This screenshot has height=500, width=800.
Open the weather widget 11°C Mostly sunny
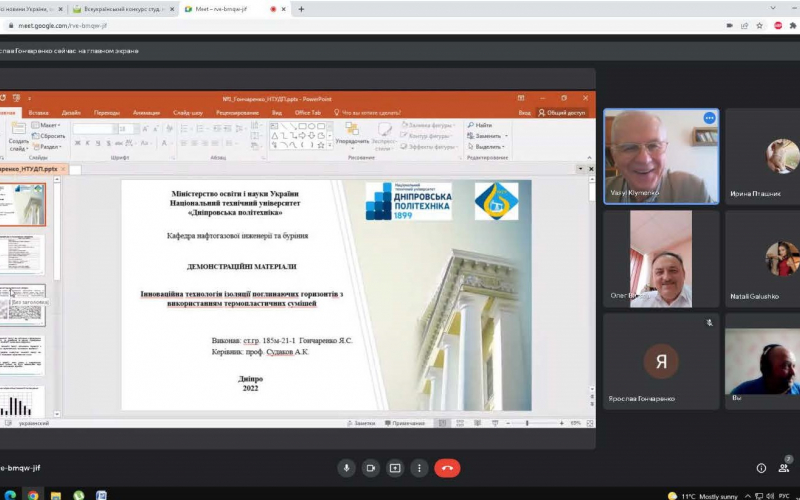pyautogui.click(x=702, y=496)
